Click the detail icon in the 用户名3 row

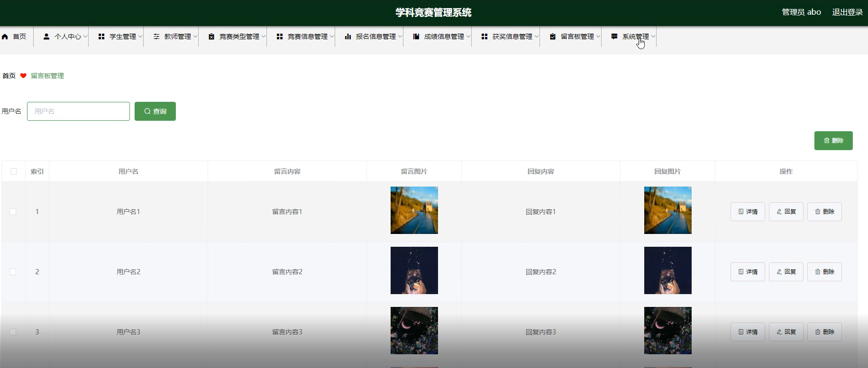741,332
